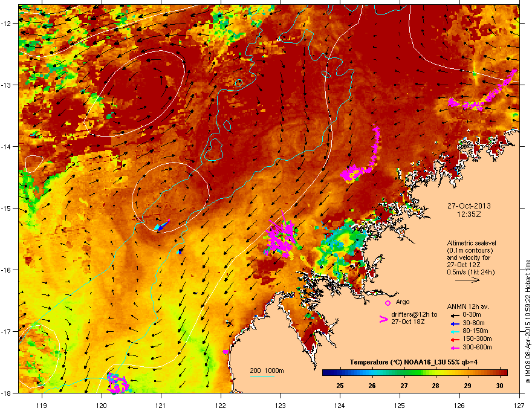Click the dense magenta drifter cluster near 123°E
532x411 pixels.
click(281, 238)
